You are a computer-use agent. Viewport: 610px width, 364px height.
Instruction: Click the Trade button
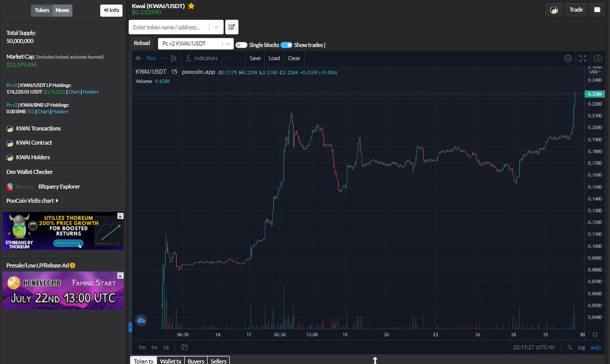(x=576, y=10)
